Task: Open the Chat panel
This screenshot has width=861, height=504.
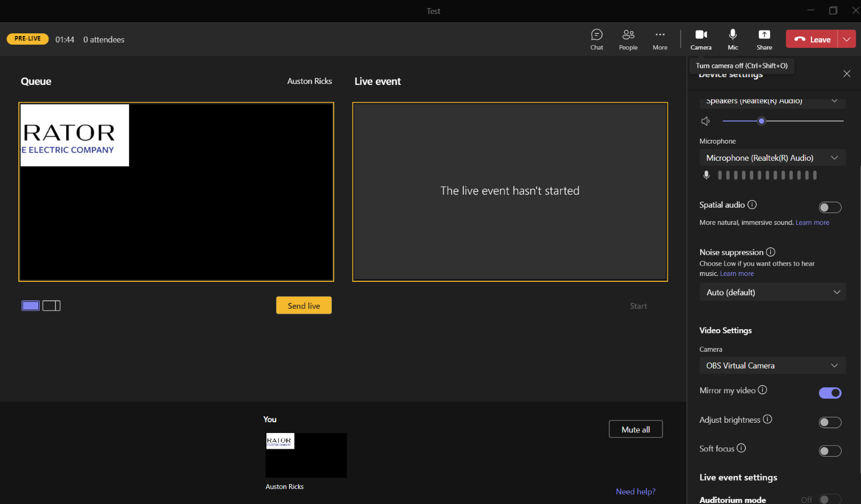Action: tap(596, 39)
